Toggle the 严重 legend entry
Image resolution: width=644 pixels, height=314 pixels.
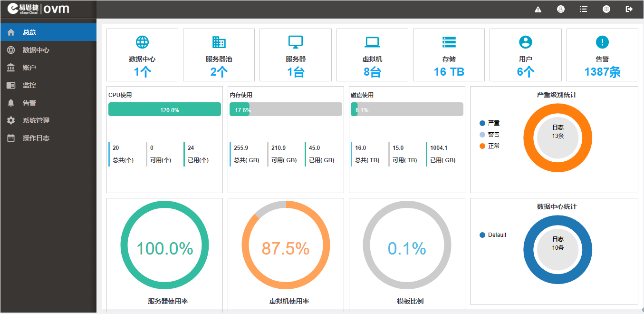[x=490, y=123]
